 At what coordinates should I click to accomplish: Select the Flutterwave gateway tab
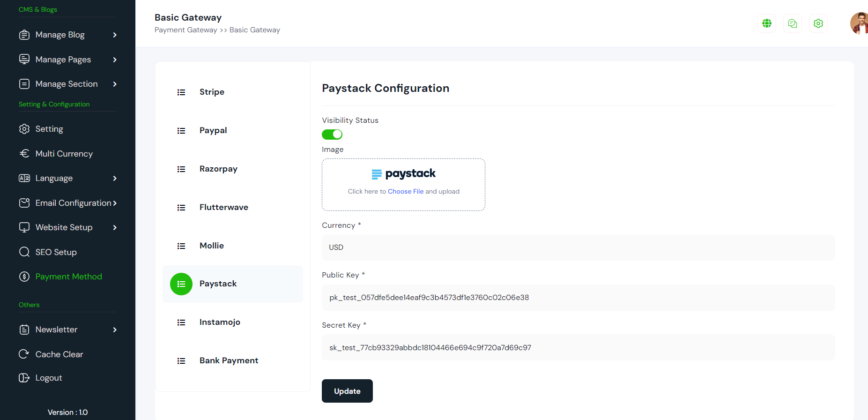[223, 208]
